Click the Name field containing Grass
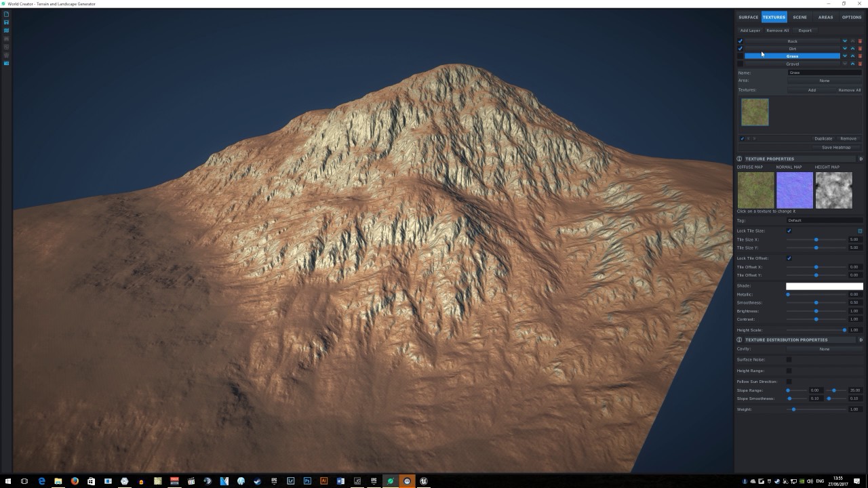Screen dimensions: 868x488 825,73
